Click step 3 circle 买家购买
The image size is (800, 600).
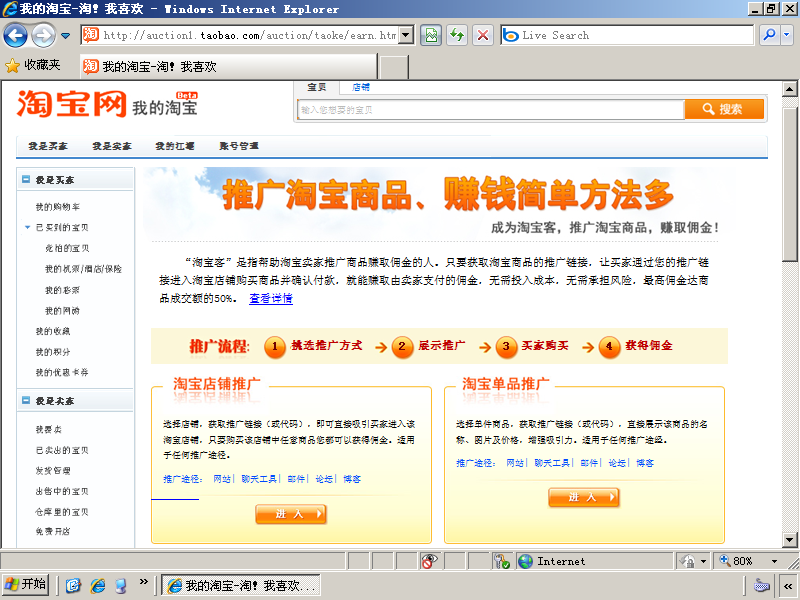[x=506, y=347]
